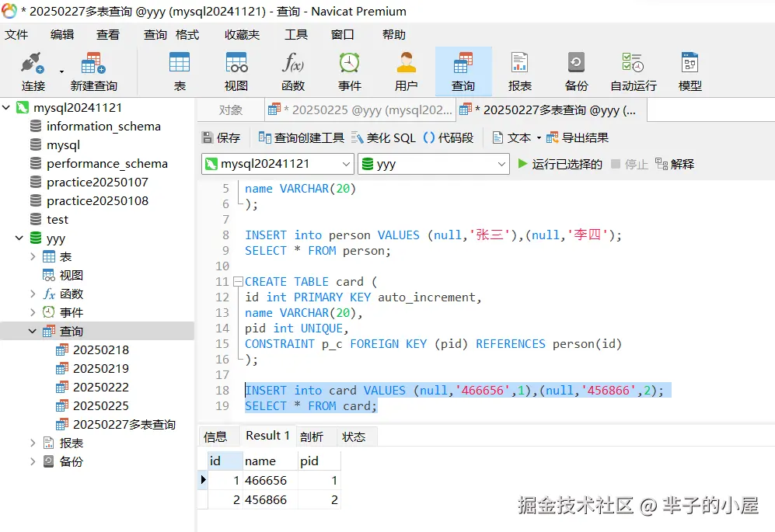This screenshot has height=532, width=775.
Task: Open the 视图 views toolbar icon
Action: coord(236,72)
